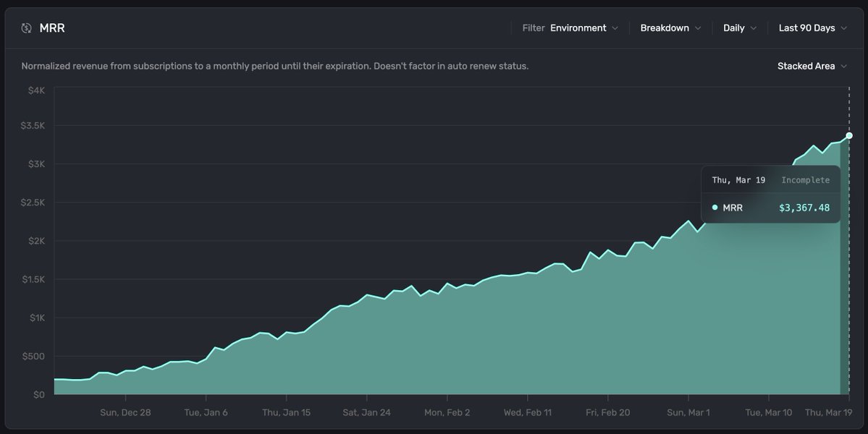Click the MRR chart title
This screenshot has width=868, height=434.
[52, 28]
